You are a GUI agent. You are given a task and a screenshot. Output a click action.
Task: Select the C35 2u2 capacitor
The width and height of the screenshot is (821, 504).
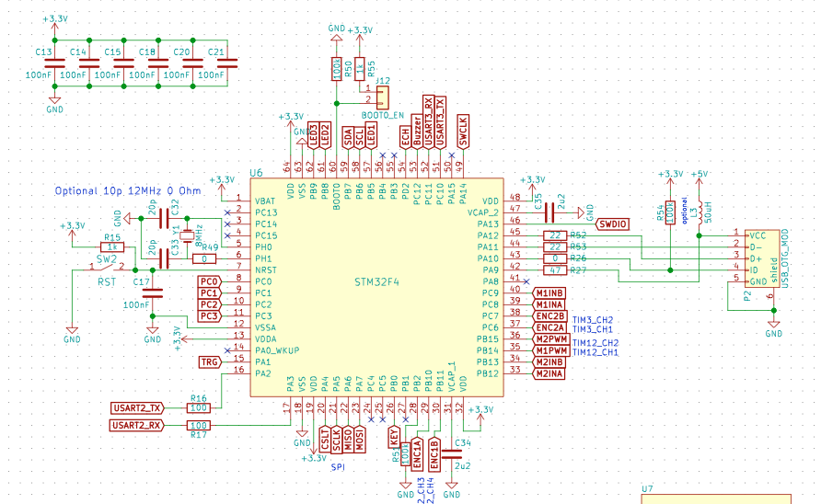pos(549,212)
